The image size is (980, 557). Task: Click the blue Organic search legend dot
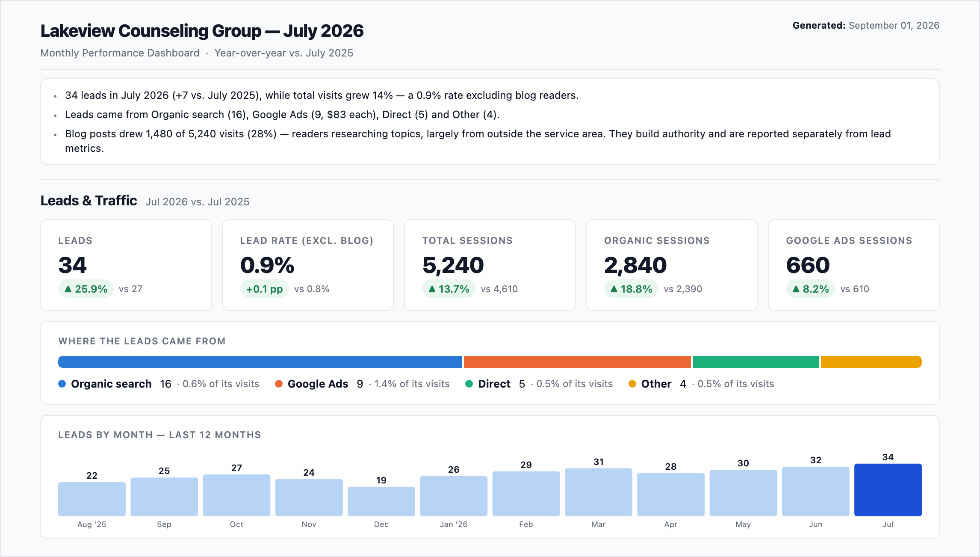(62, 384)
